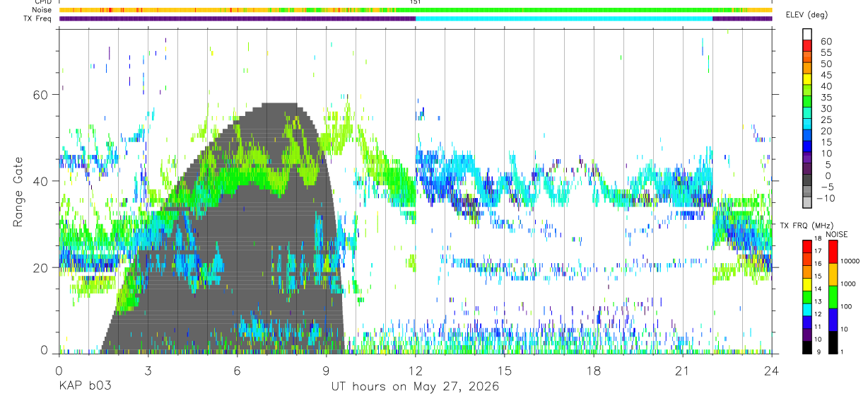Click the x-axis tick label '24'

point(771,371)
